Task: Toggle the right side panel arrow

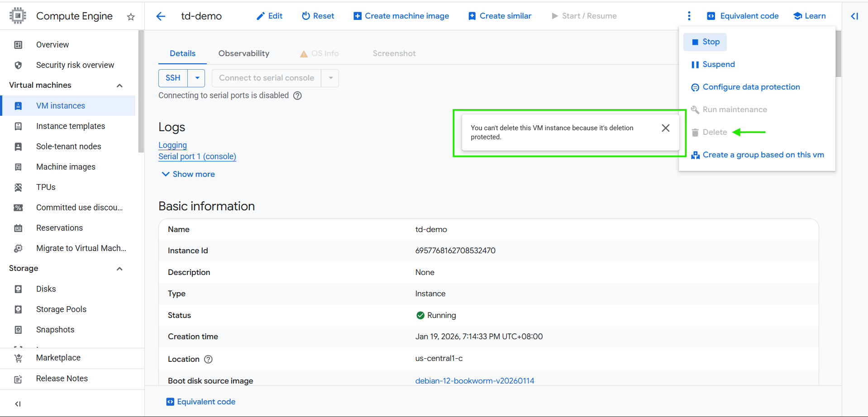Action: (854, 16)
